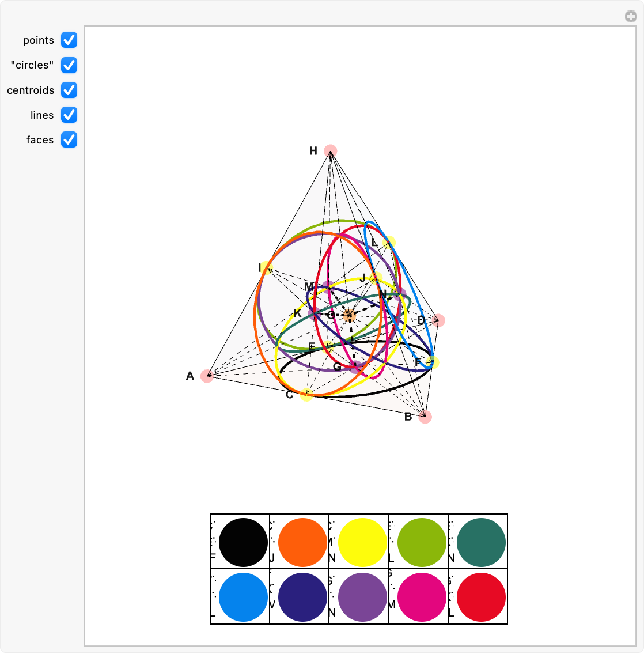Toggle the "circles" checkbox

tap(69, 65)
